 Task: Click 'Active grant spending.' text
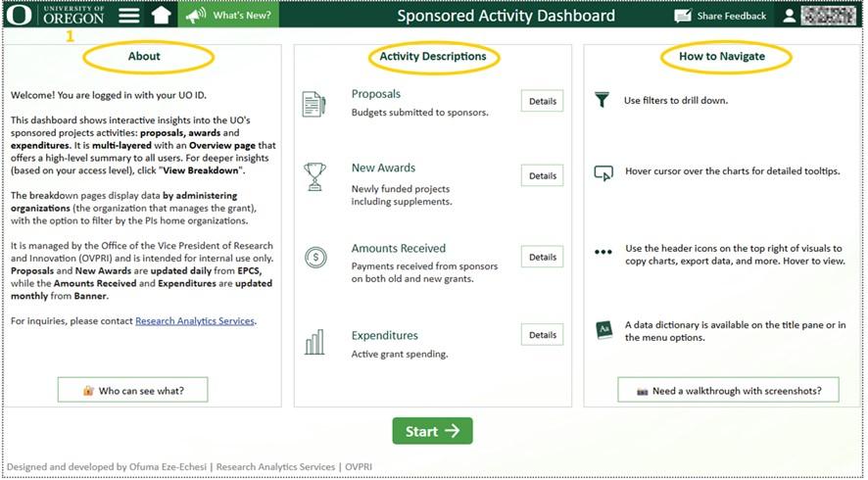tap(400, 355)
